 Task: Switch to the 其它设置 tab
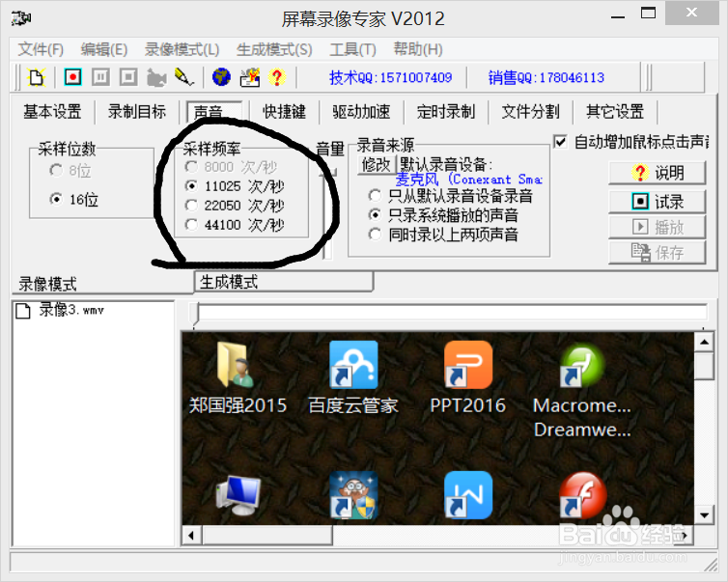tap(615, 112)
